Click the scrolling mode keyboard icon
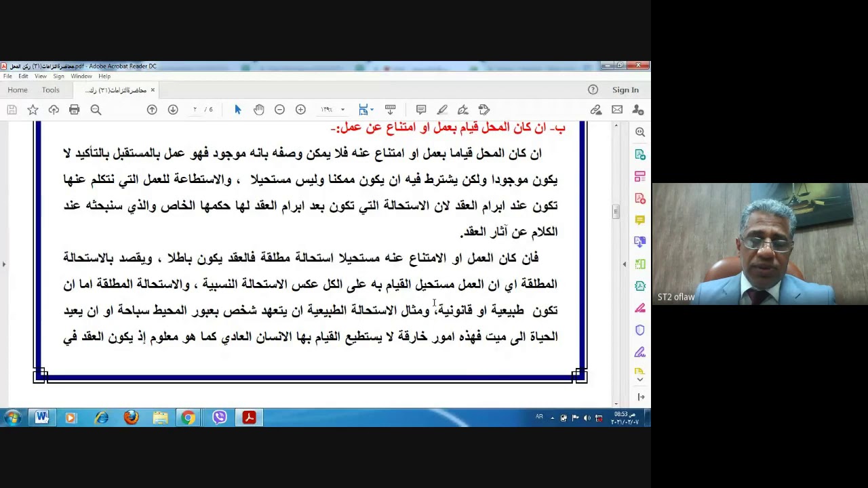868x488 pixels. point(390,110)
